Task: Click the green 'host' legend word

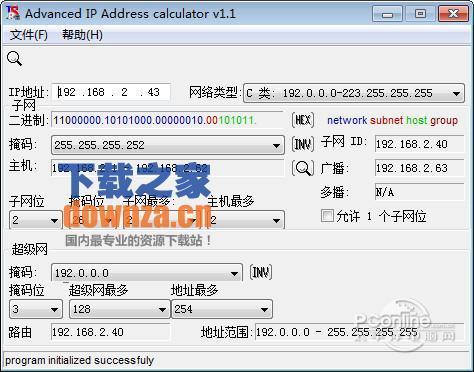Action: tap(417, 120)
